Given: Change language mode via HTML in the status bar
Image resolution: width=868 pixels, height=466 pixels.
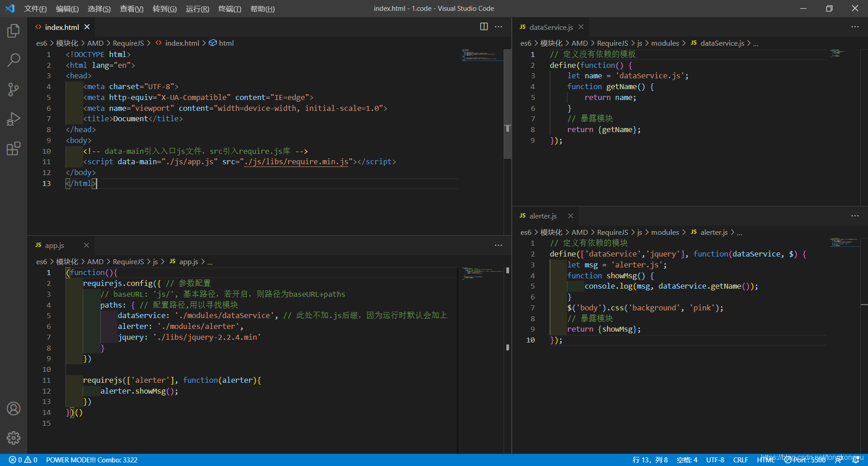Looking at the screenshot, I should click(x=766, y=460).
